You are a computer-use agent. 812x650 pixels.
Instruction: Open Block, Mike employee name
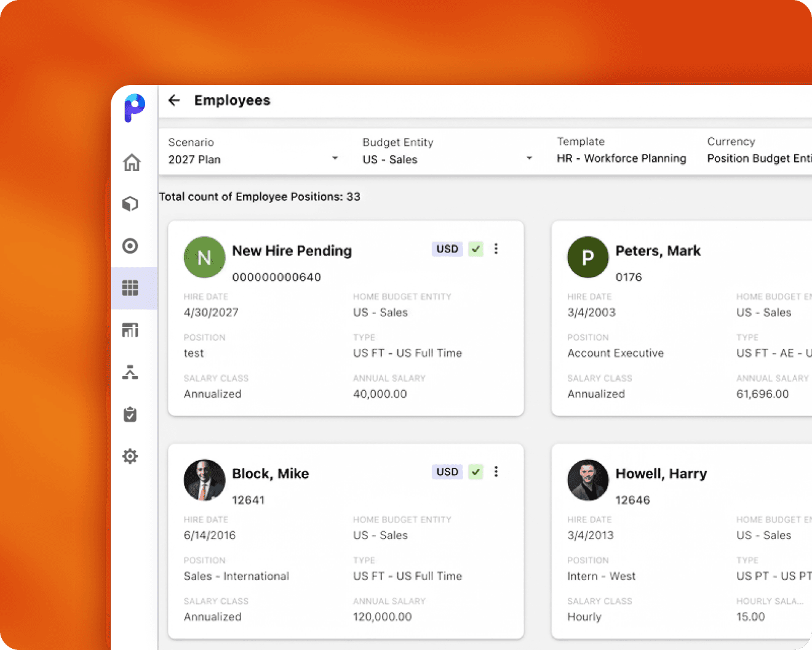270,473
